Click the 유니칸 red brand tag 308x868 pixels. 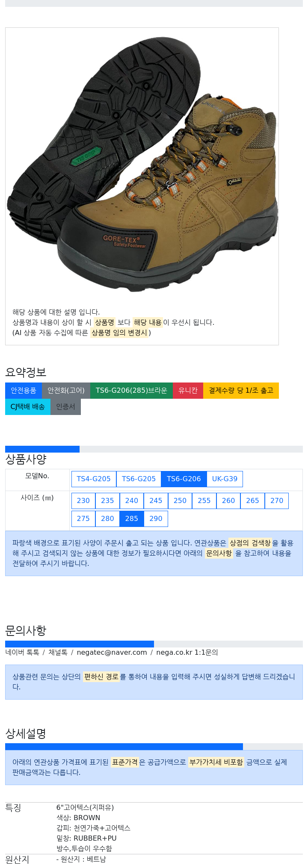188,391
